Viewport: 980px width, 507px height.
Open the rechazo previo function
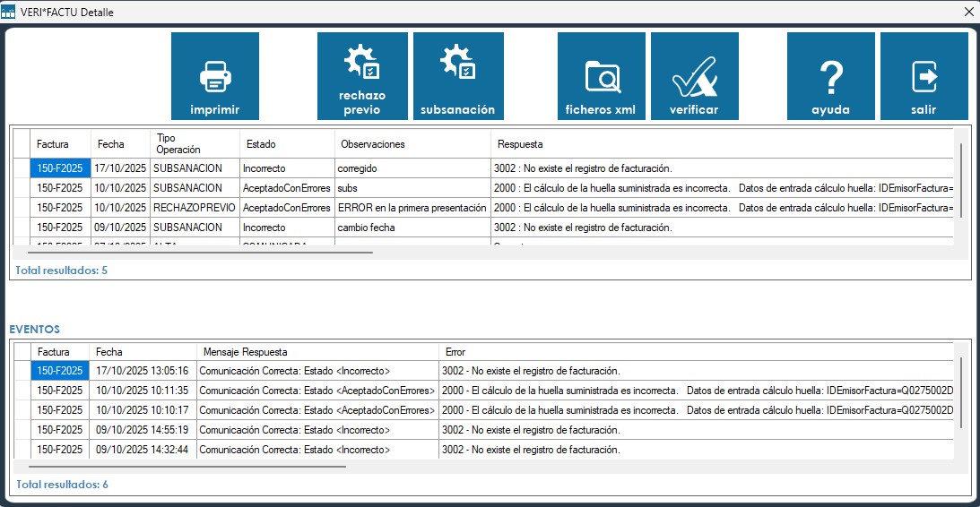[x=362, y=76]
